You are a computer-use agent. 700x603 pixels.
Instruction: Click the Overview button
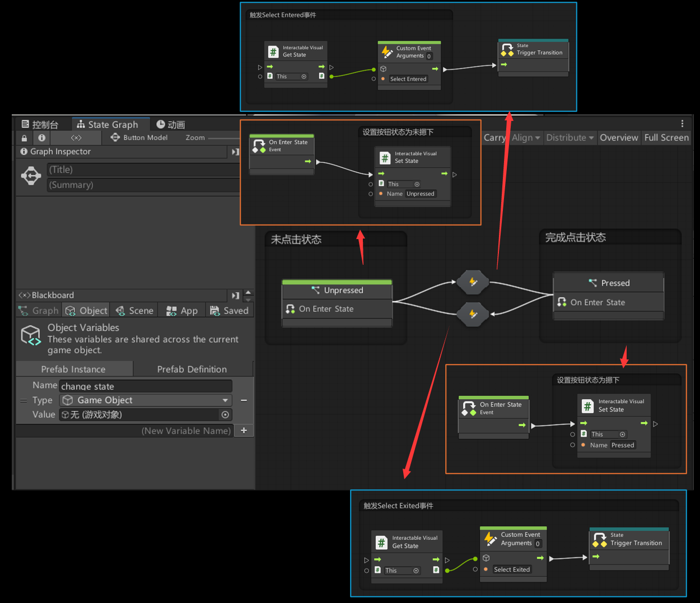[x=619, y=138]
